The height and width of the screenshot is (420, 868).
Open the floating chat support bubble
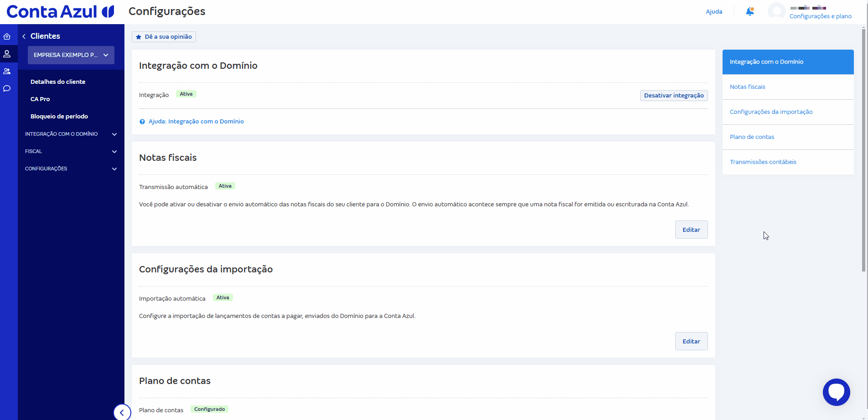(x=836, y=392)
